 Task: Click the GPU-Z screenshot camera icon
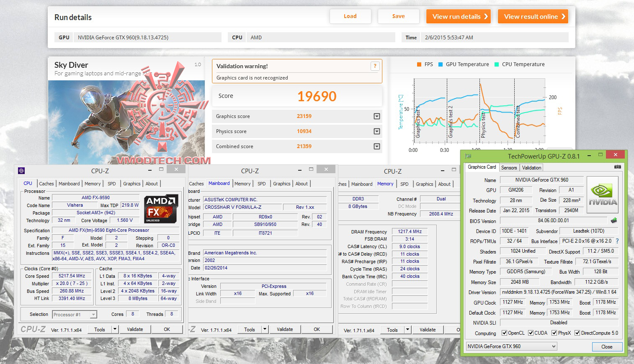point(618,167)
